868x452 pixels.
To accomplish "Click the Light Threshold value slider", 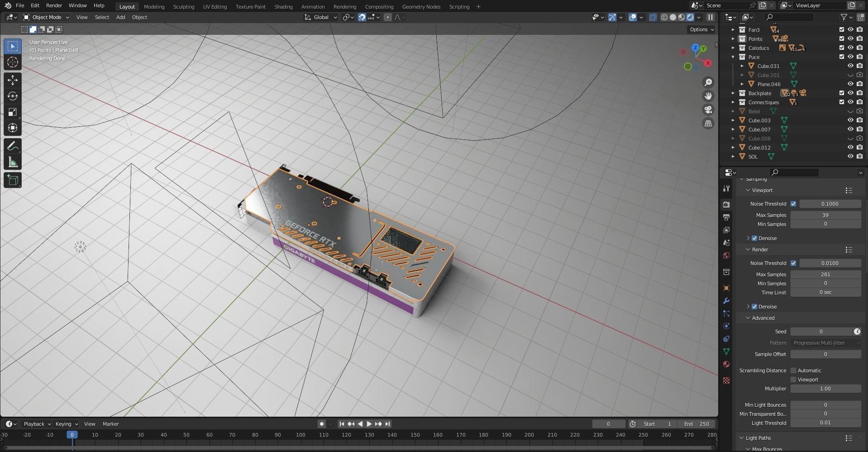I will 825,423.
